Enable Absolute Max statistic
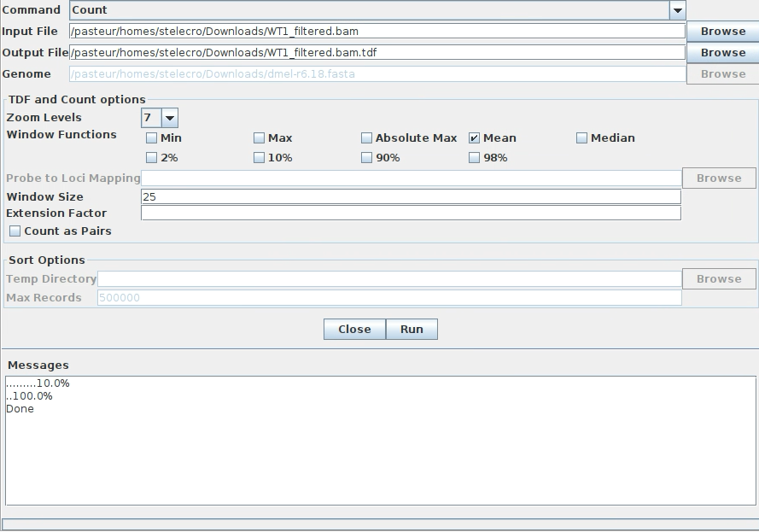Screen dimensions: 759x532 [365, 137]
